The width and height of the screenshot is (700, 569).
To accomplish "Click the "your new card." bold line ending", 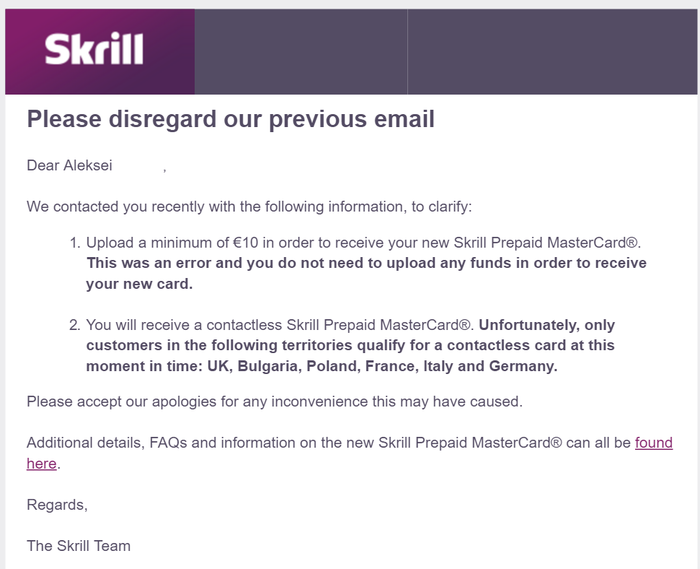I will coord(138,284).
